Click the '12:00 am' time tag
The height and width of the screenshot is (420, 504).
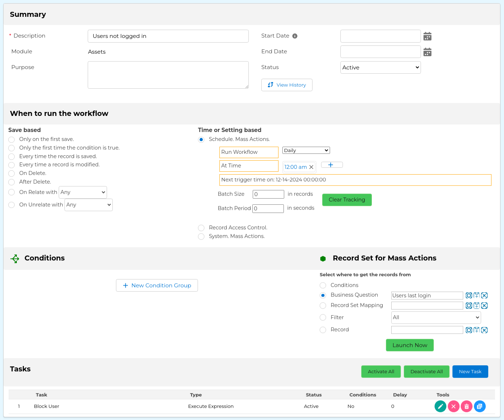(296, 167)
